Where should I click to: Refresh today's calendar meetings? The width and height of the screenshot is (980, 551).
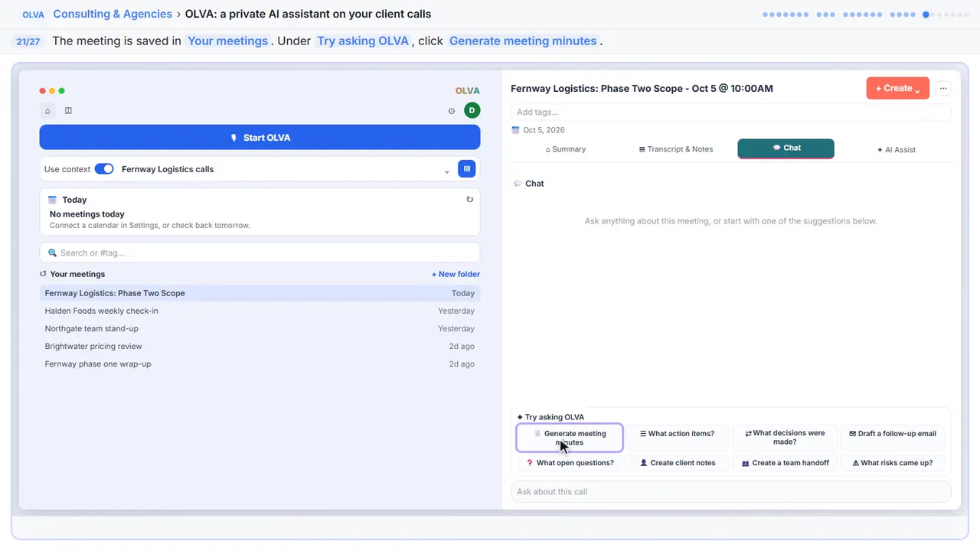(x=469, y=200)
